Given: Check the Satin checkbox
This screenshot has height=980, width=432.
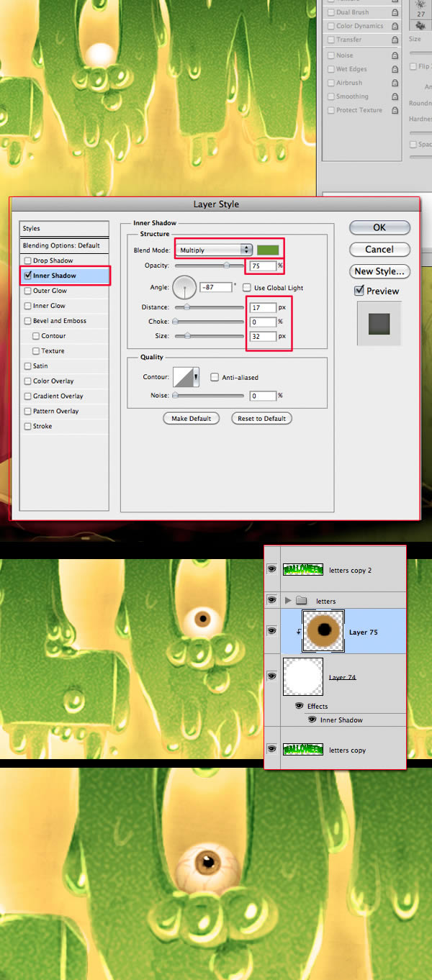Looking at the screenshot, I should pyautogui.click(x=28, y=366).
